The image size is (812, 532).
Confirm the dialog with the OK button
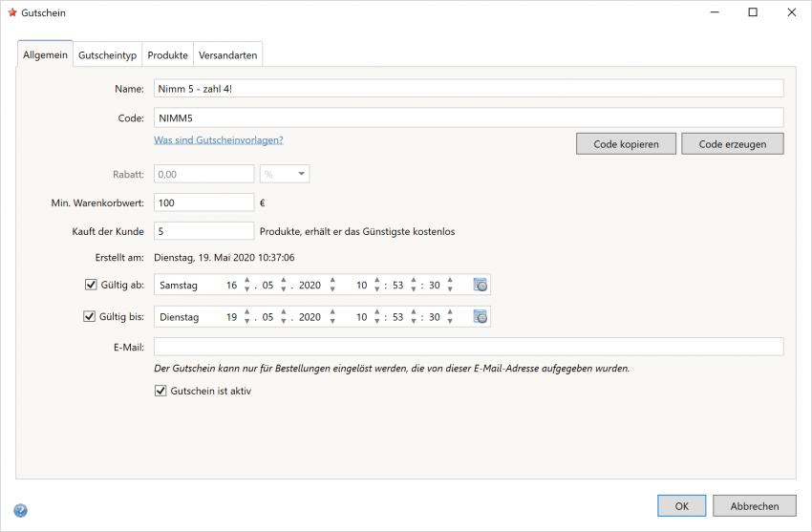pos(681,506)
